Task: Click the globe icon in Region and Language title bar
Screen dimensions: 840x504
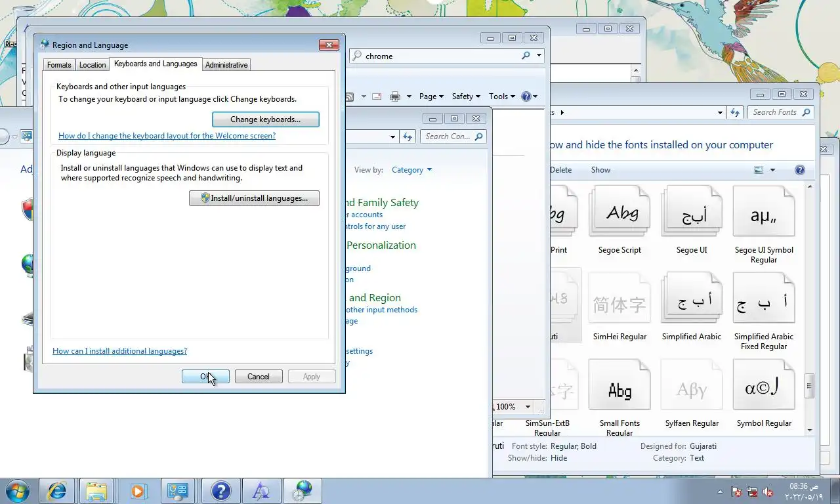Action: click(x=45, y=45)
